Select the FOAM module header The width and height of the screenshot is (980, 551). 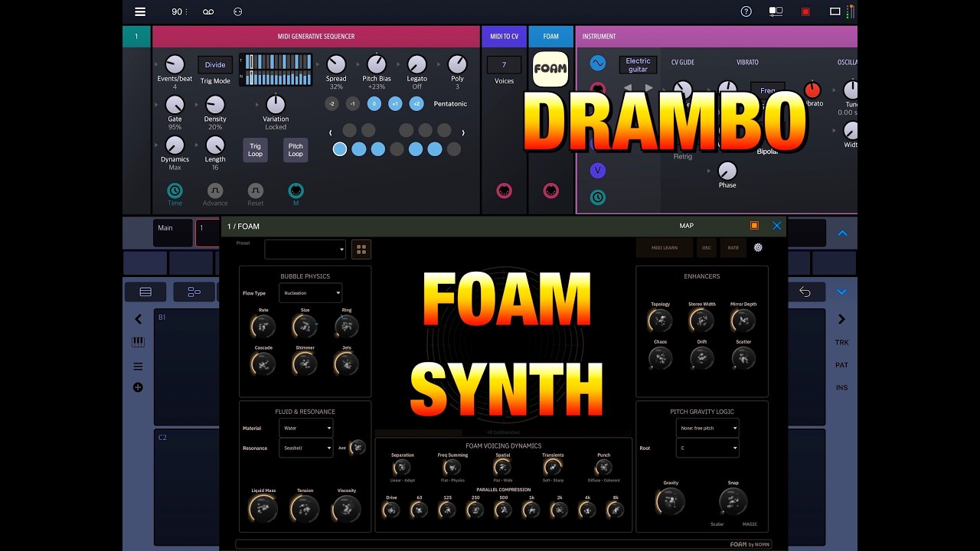tap(551, 36)
